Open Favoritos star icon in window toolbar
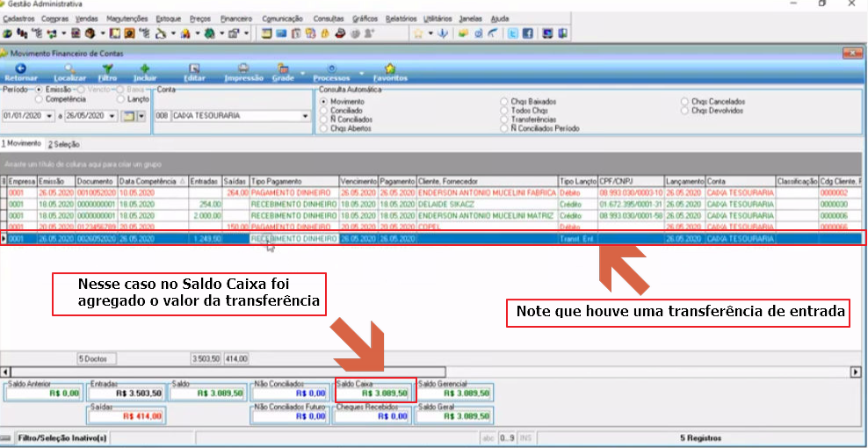Screen dimensions: 868x448 click(x=390, y=69)
